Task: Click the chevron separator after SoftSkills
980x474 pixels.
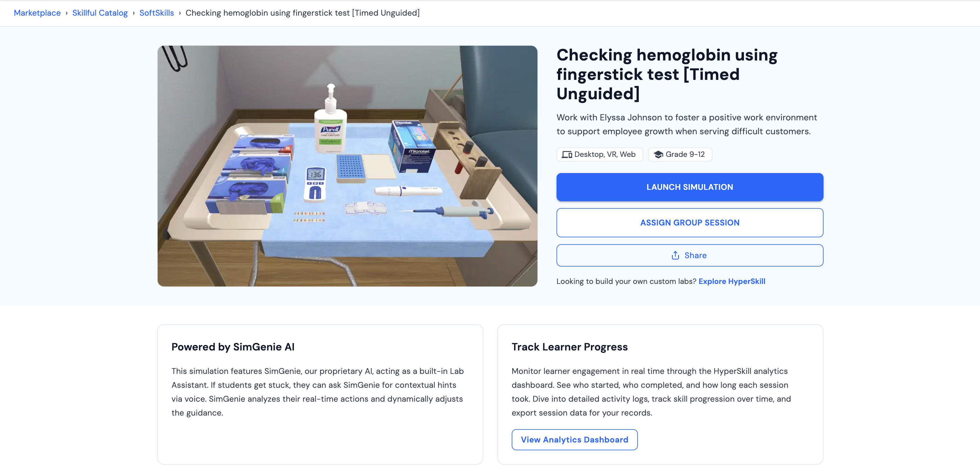Action: click(180, 13)
